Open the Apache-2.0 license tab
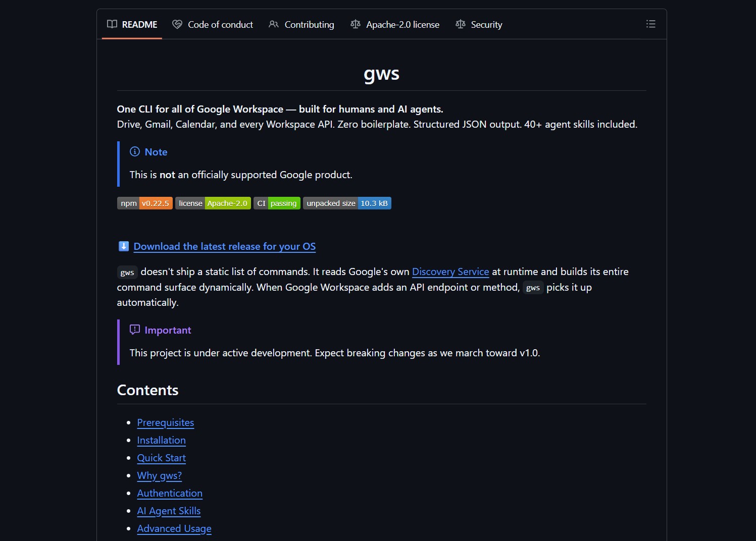 pos(395,24)
